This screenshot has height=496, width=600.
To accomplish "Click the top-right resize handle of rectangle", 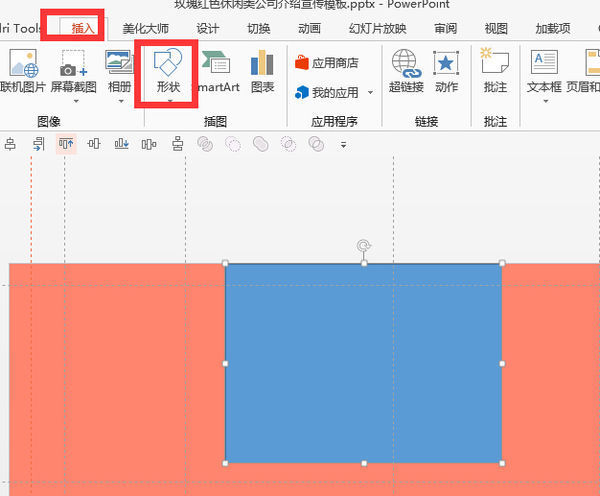I will point(502,263).
